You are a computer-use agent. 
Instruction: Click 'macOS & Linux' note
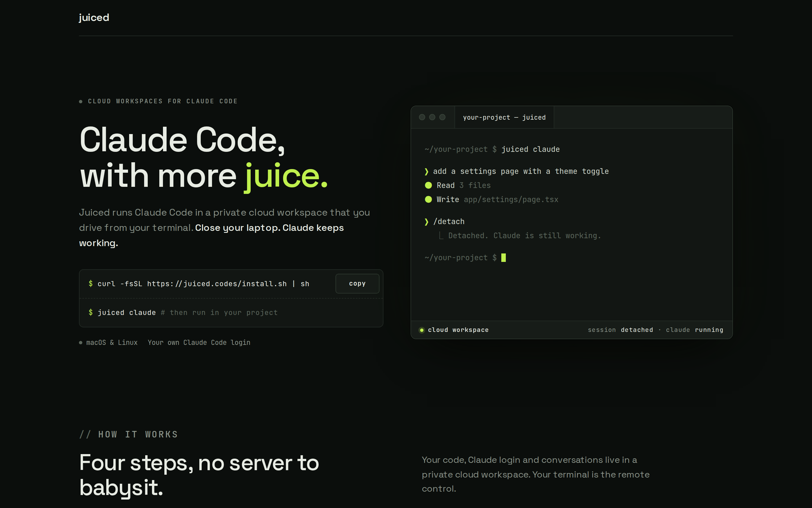112,342
